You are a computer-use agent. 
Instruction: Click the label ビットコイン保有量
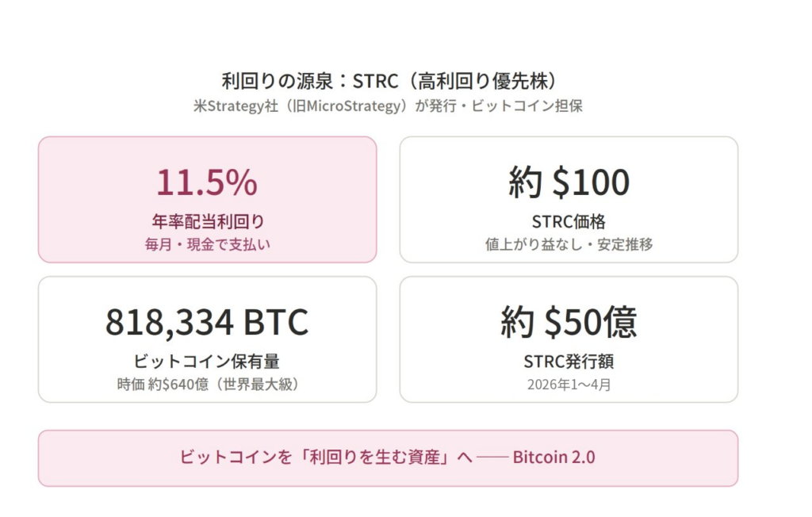click(207, 361)
